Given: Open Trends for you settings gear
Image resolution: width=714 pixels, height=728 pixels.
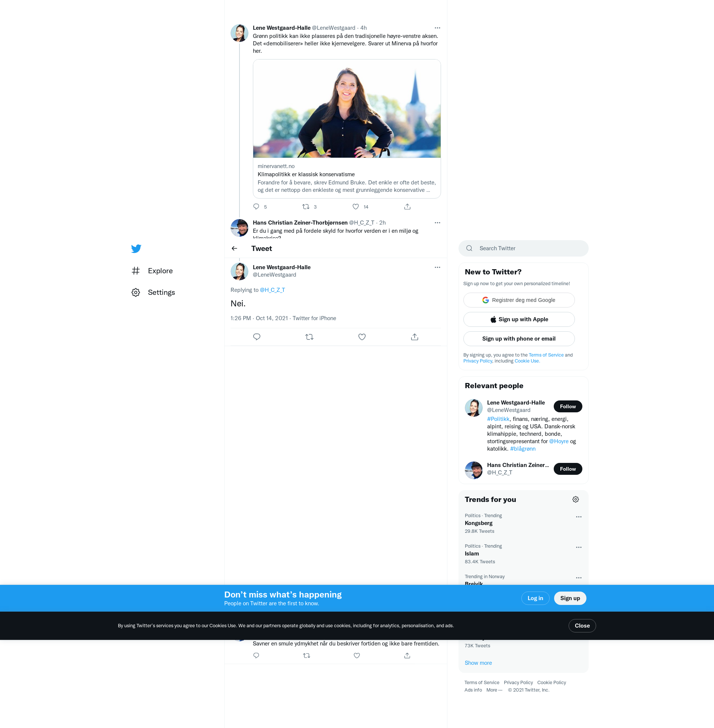Looking at the screenshot, I should 576,499.
